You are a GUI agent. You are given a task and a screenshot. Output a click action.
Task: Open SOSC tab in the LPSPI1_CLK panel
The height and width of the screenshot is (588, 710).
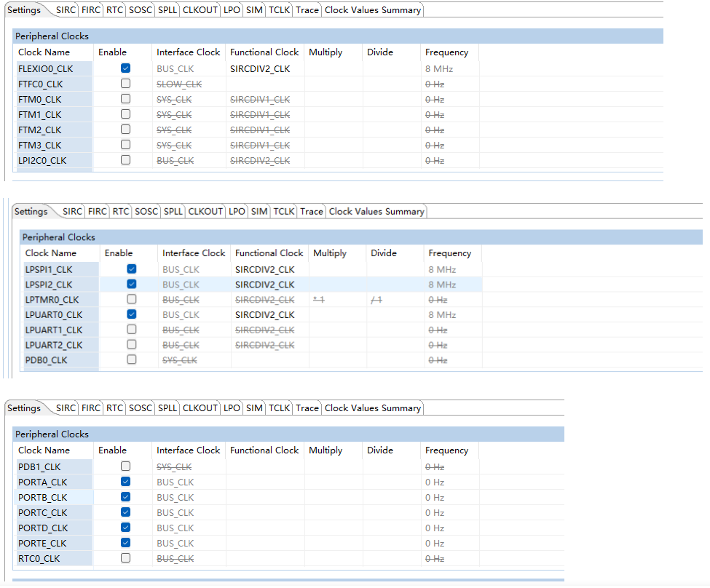(x=146, y=211)
